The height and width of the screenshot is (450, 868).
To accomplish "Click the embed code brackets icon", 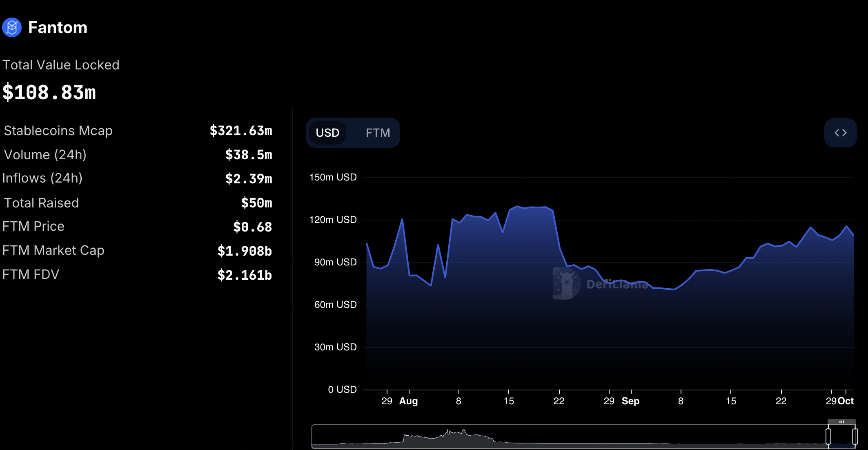I will [840, 133].
